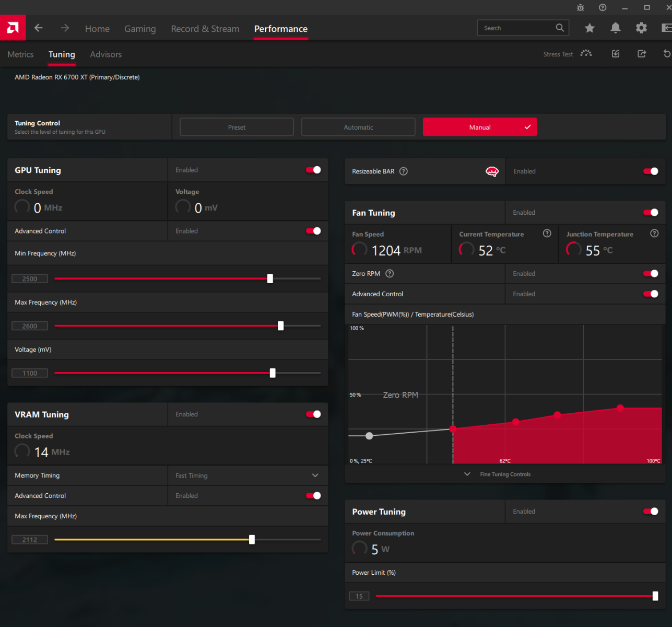Start the Stress Test gauge icon

[586, 54]
